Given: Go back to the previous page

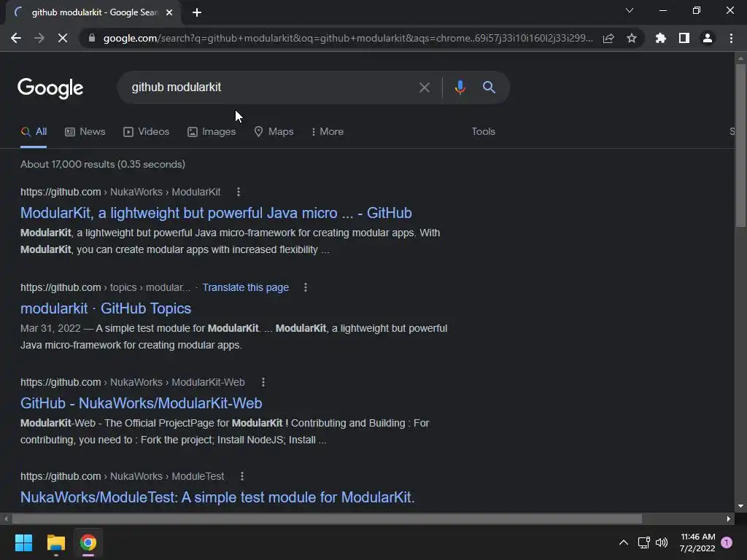Looking at the screenshot, I should tap(16, 38).
